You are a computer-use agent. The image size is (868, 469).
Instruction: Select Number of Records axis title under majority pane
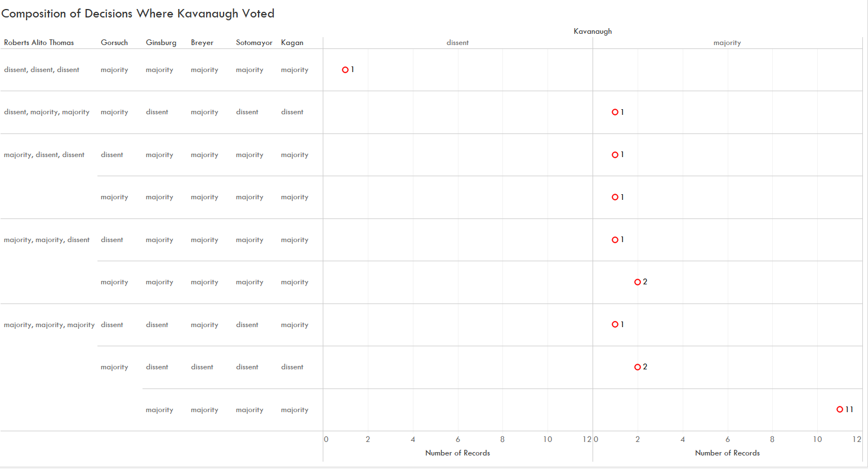(x=727, y=453)
